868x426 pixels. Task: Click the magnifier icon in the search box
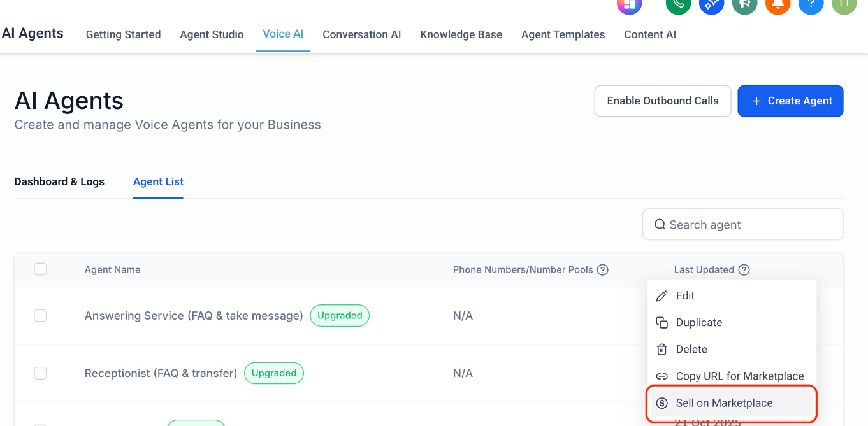tap(660, 225)
